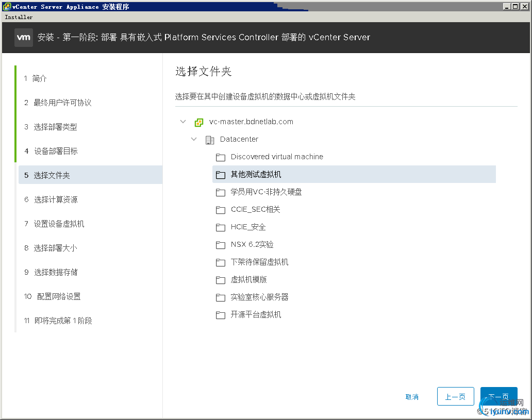Click the folder icon for 开源平台虚拟机
Image resolution: width=532 pixels, height=420 pixels.
click(221, 315)
